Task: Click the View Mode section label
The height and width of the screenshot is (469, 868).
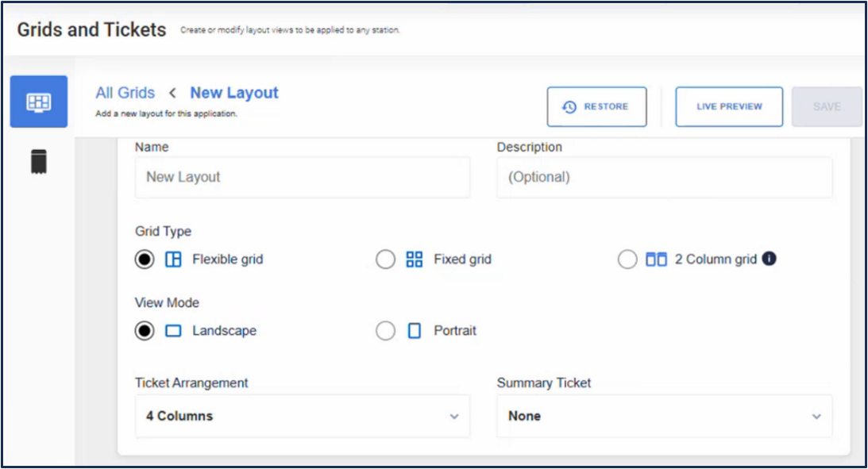Action: click(x=167, y=302)
